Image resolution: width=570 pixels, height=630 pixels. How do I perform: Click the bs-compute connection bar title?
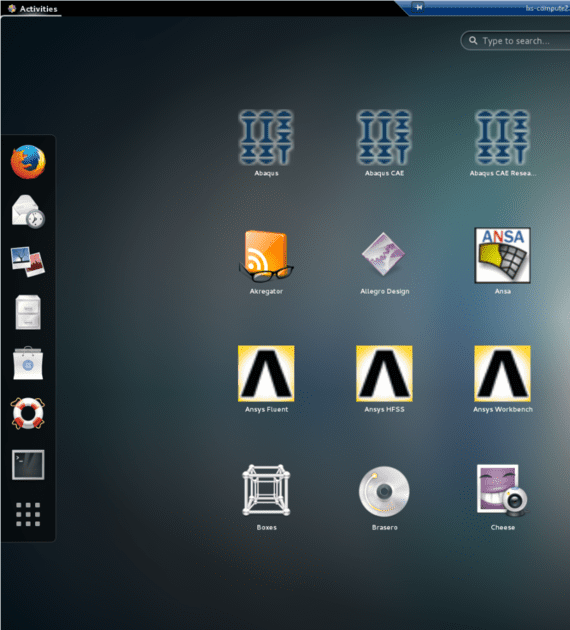point(548,8)
